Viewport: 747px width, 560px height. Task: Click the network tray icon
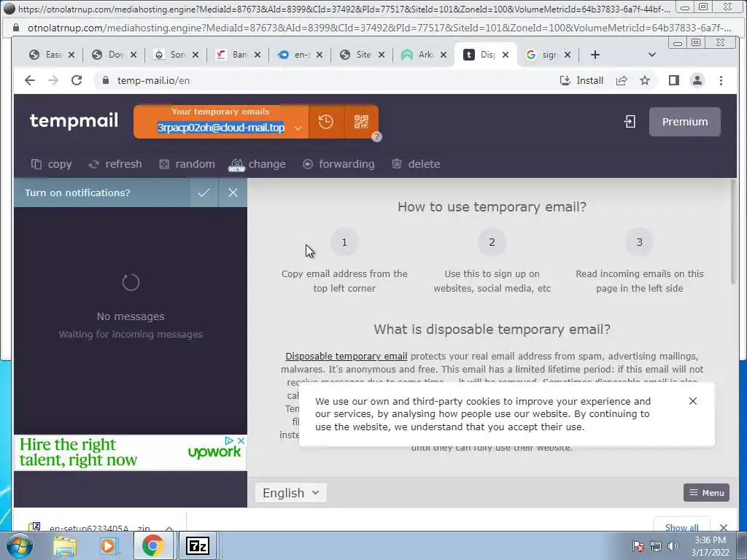click(x=656, y=546)
